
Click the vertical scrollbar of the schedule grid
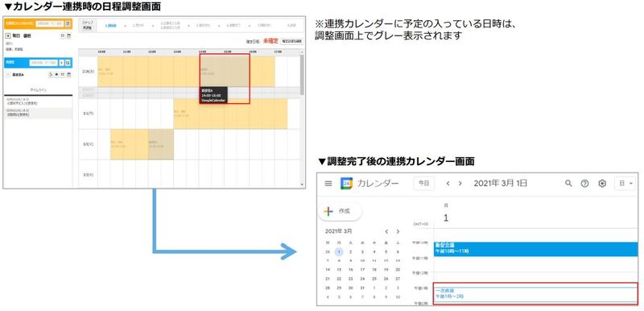tap(303, 119)
